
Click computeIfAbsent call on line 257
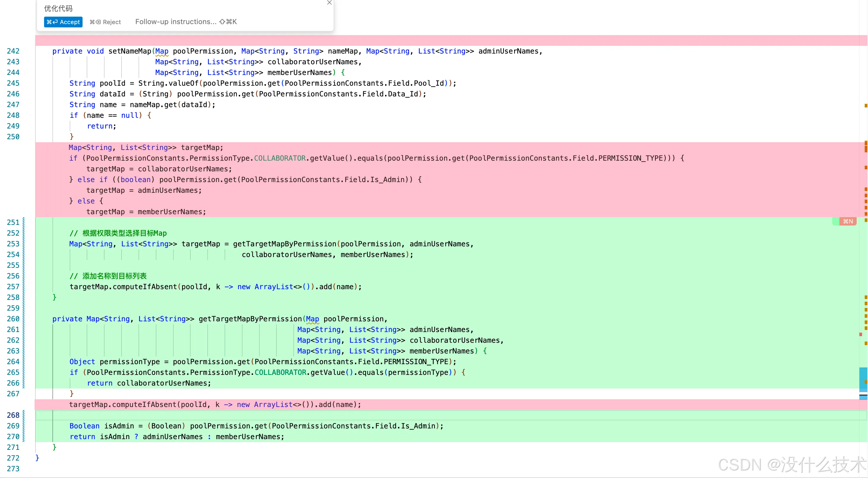coord(144,287)
